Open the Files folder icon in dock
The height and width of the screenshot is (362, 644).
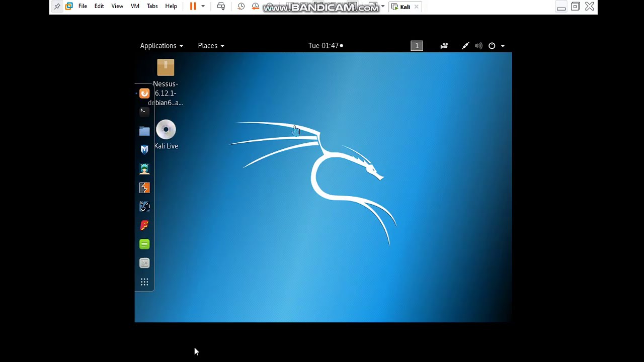point(144,131)
